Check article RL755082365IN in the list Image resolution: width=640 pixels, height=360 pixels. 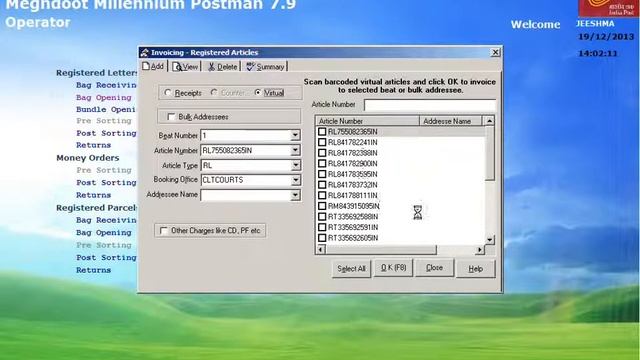pos(322,131)
